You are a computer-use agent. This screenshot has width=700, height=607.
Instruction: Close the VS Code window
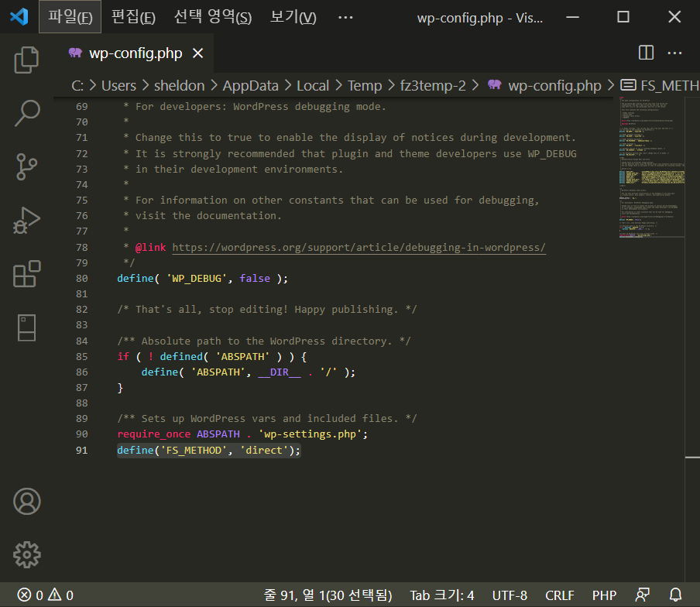674,17
